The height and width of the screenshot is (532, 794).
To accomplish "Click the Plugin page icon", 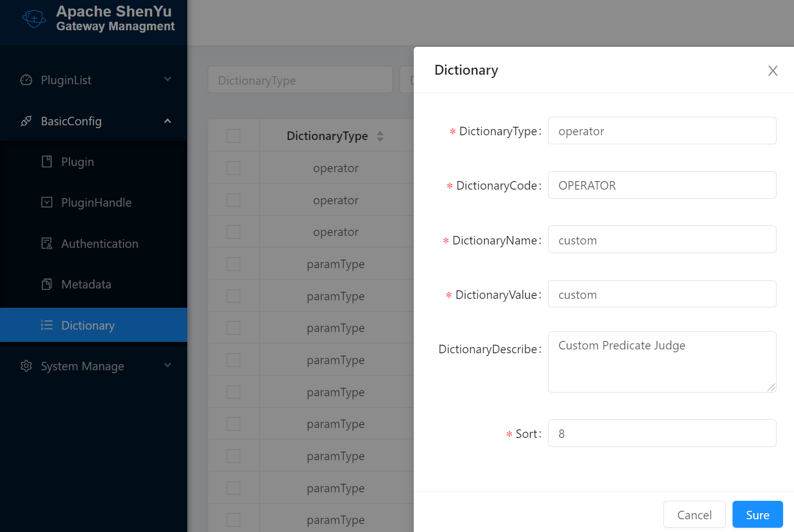I will point(47,161).
